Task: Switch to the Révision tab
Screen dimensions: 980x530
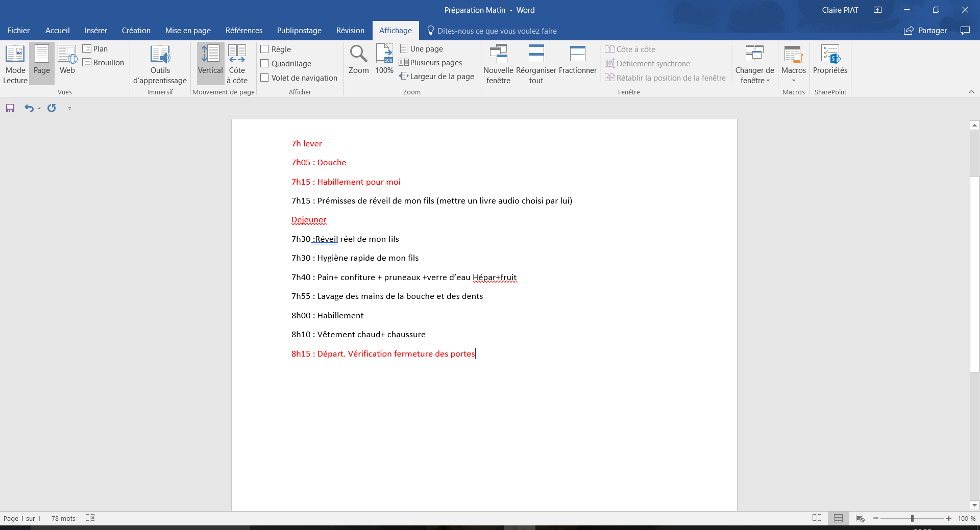Action: pos(350,31)
